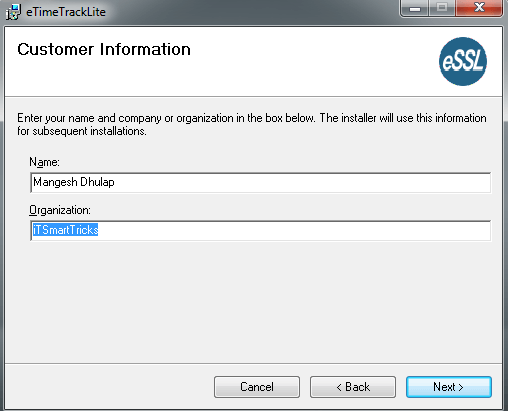The image size is (508, 411).
Task: Click the installer instruction paragraph text
Action: (252, 124)
